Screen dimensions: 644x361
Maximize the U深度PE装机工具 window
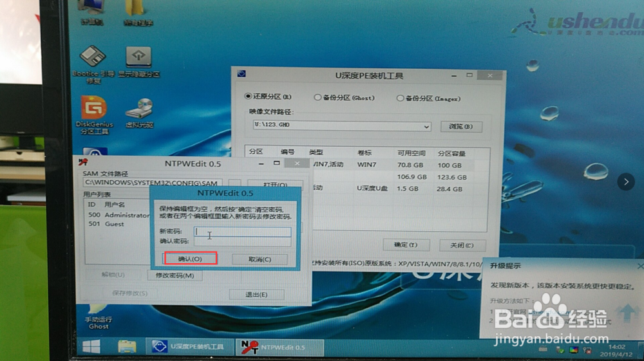(469, 75)
